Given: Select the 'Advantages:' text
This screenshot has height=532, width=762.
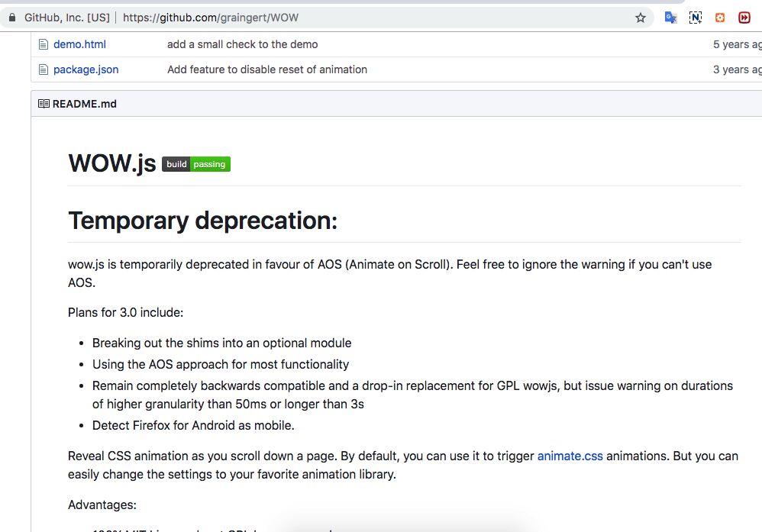Looking at the screenshot, I should 102,505.
